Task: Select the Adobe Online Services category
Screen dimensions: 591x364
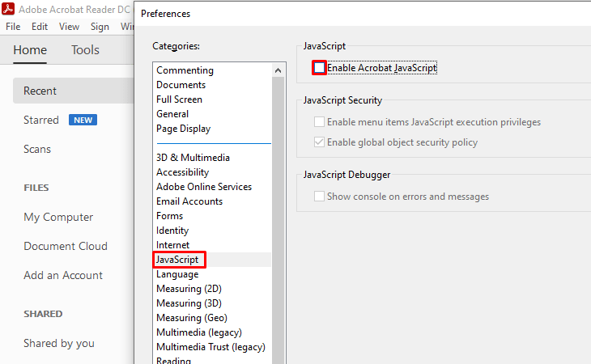Action: (x=204, y=187)
